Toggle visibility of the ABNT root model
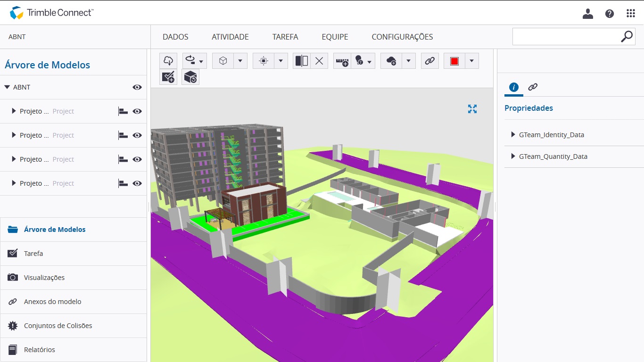This screenshot has height=362, width=644. (137, 87)
